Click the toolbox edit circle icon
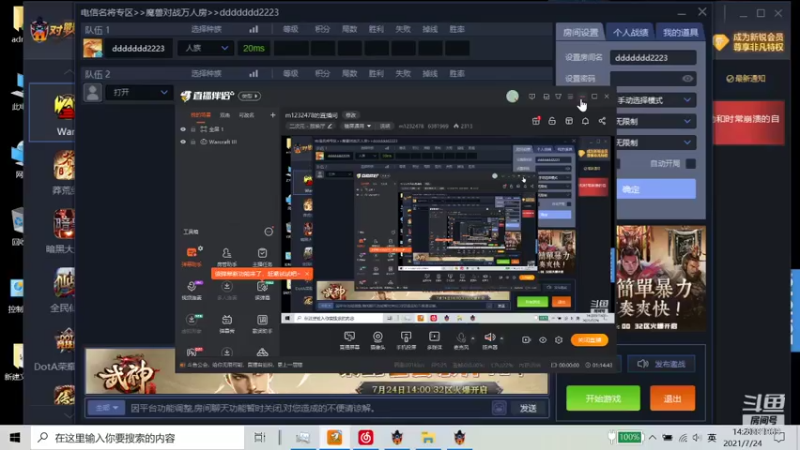This screenshot has height=450, width=800. point(268,232)
